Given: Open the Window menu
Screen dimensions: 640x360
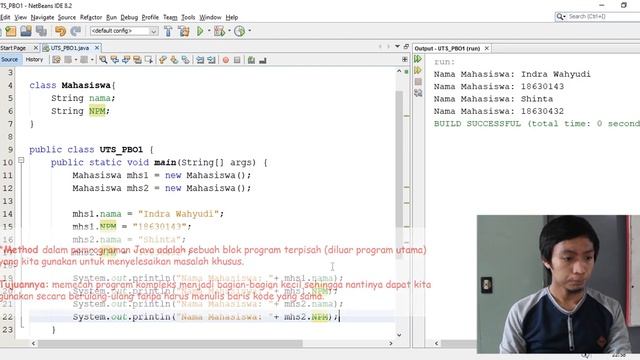Looking at the screenshot, I should pyautogui.click(x=210, y=18).
